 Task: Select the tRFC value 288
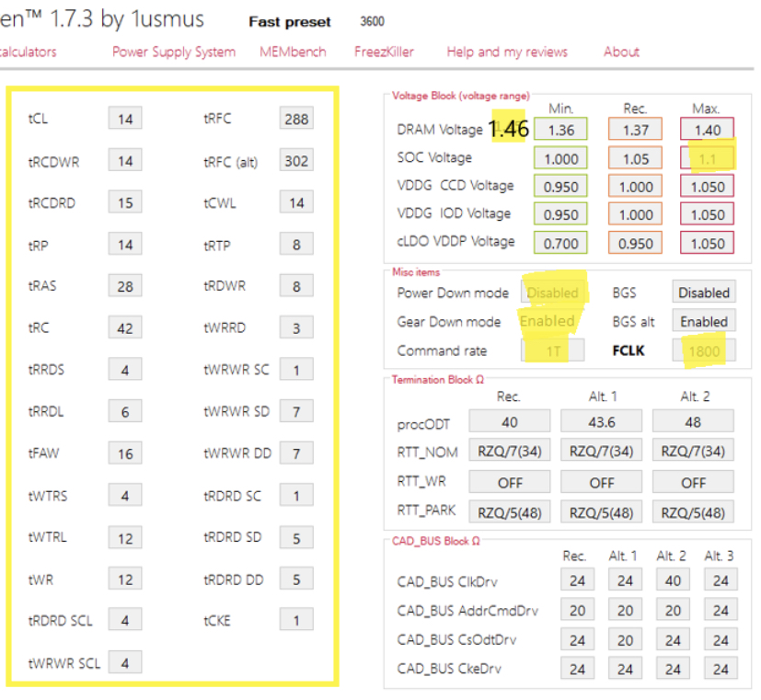coord(296,119)
